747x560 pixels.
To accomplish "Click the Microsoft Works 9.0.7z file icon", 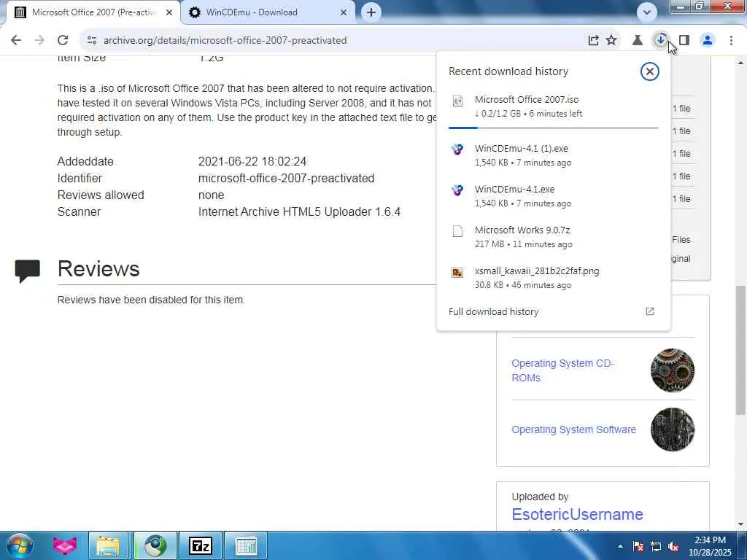I will point(457,231).
